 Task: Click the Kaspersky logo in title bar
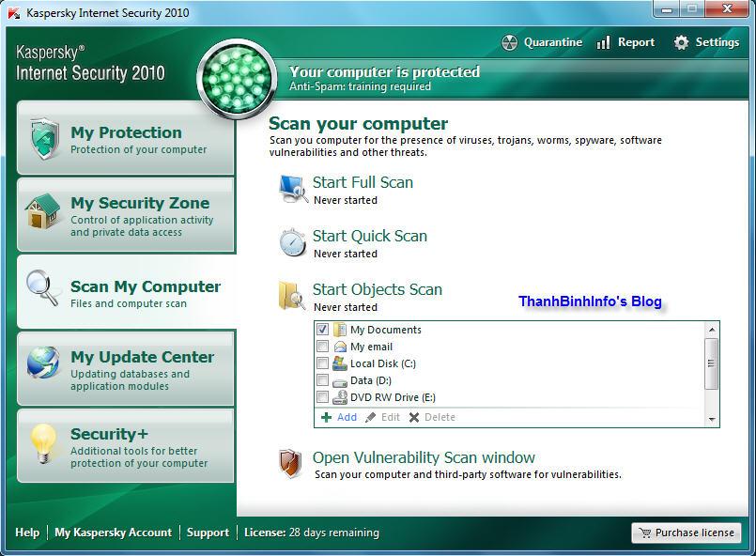14,12
